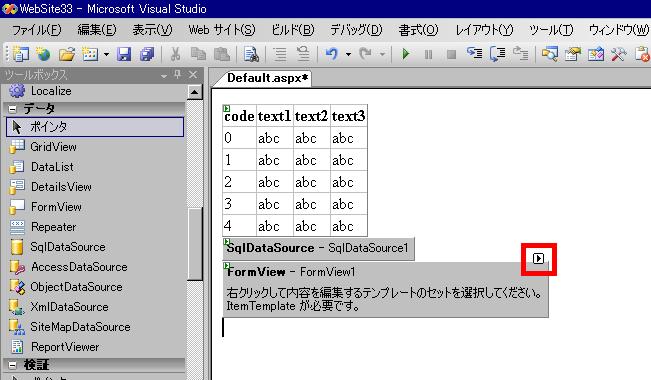Click the Toolbox hammer and wrench icon
Screen dimensions: 651x380
click(x=619, y=54)
